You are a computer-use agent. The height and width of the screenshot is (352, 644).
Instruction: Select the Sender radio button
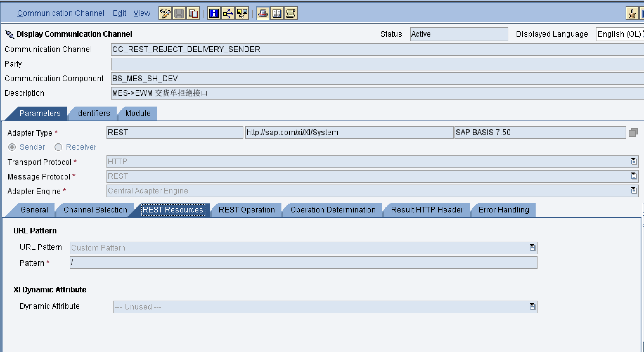pyautogui.click(x=12, y=147)
